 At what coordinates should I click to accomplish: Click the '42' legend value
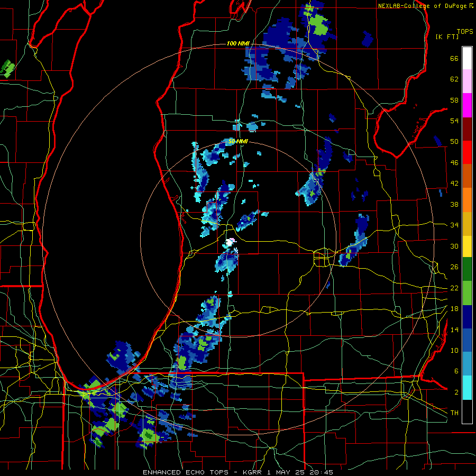[454, 184]
